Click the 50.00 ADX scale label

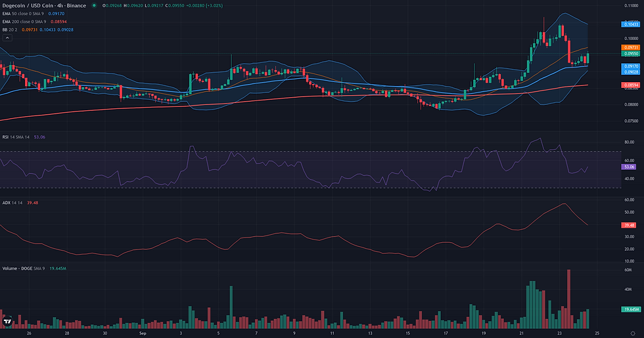(x=630, y=213)
